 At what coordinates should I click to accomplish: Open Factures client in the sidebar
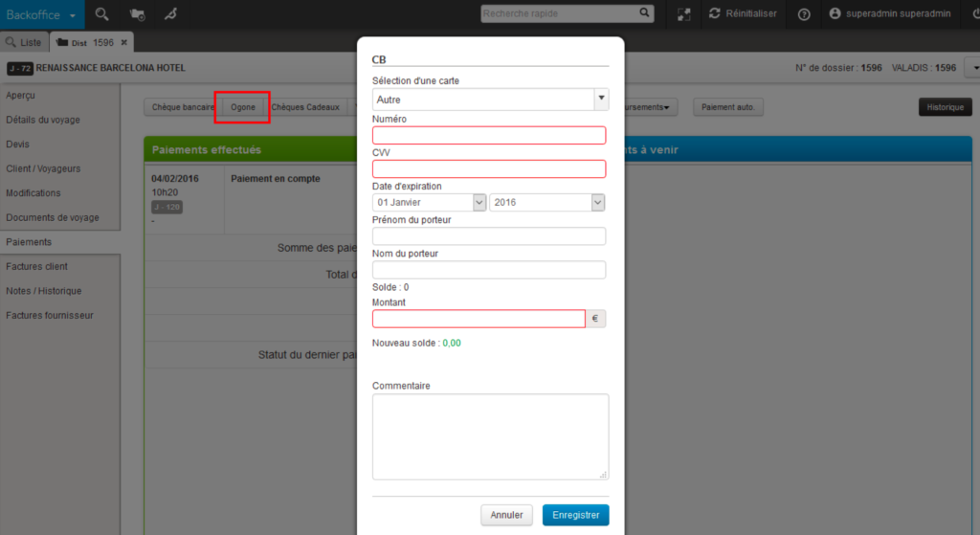click(37, 266)
